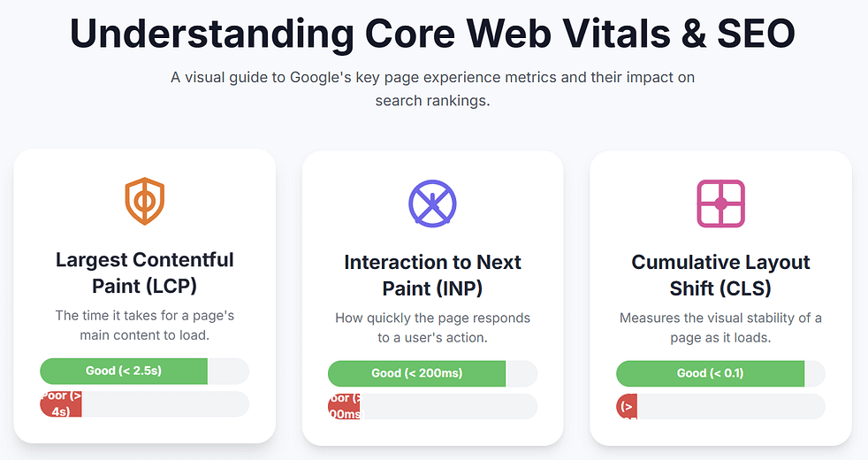
Task: Click the empty gray track of INP Poor bar
Action: click(x=448, y=407)
